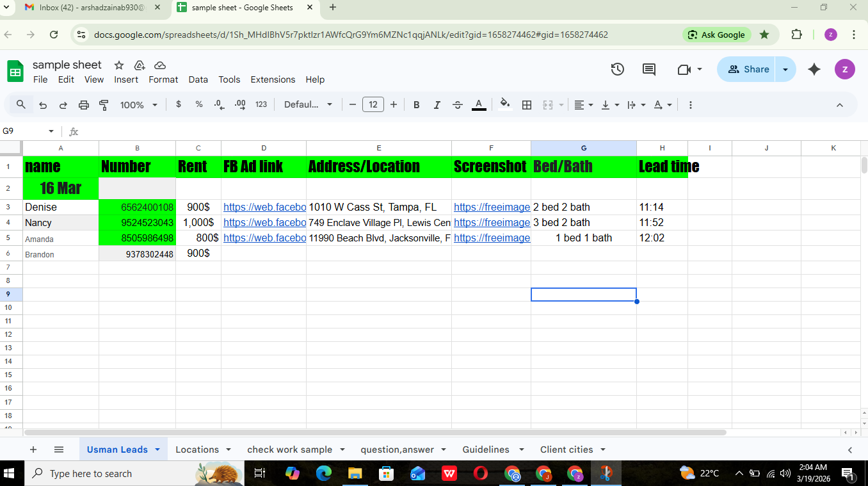The width and height of the screenshot is (868, 486).
Task: Redo the last action
Action: coord(63,105)
